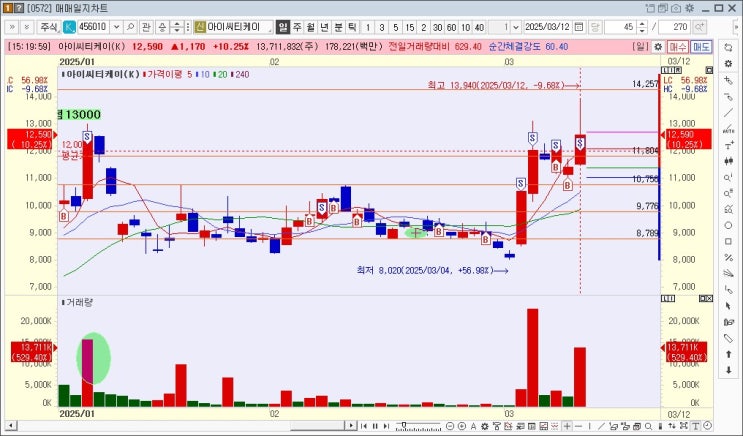Screen dimensions: 743x436
Task: Click the screenshot camera icon in title bar
Action: 676,8
